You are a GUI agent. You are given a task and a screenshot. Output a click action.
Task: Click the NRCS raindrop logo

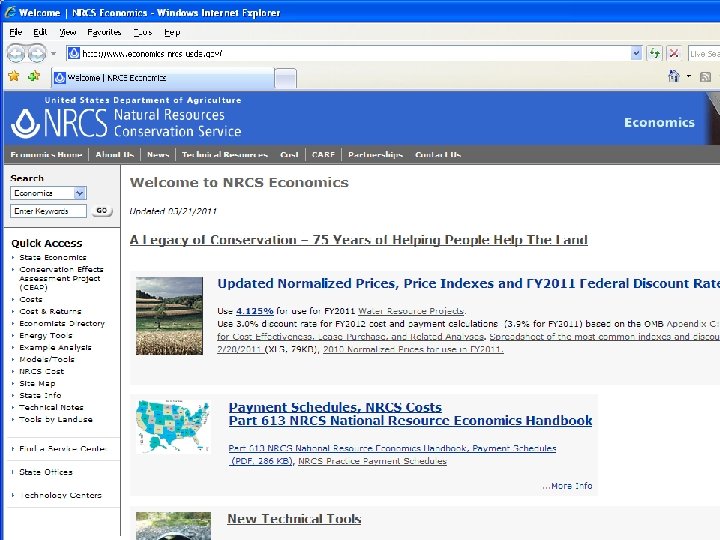coord(26,123)
